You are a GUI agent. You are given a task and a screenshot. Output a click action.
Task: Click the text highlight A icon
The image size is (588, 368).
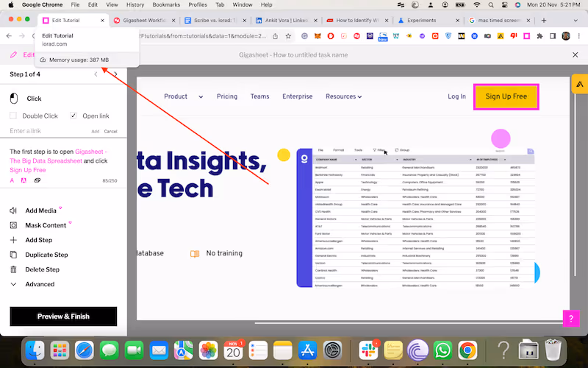(x=24, y=180)
